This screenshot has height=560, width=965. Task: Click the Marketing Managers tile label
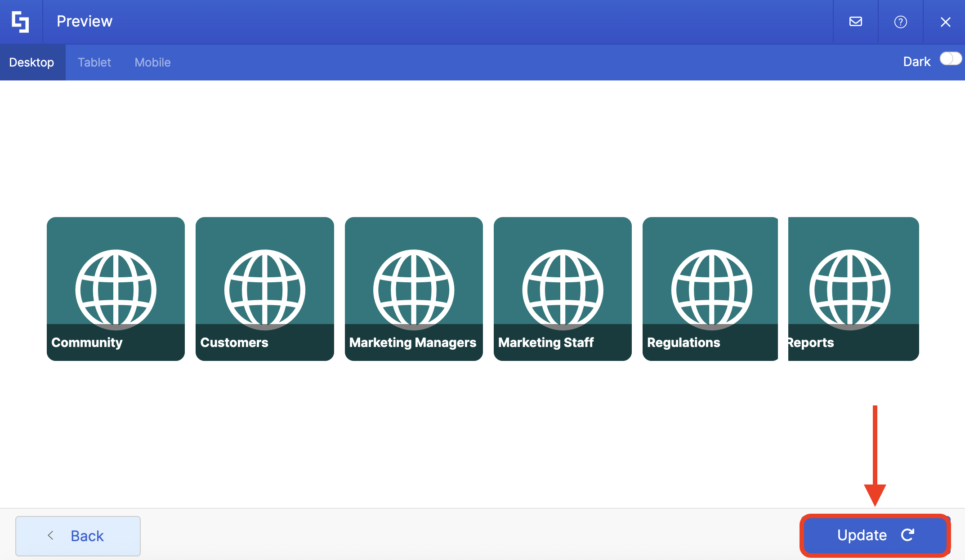[412, 342]
